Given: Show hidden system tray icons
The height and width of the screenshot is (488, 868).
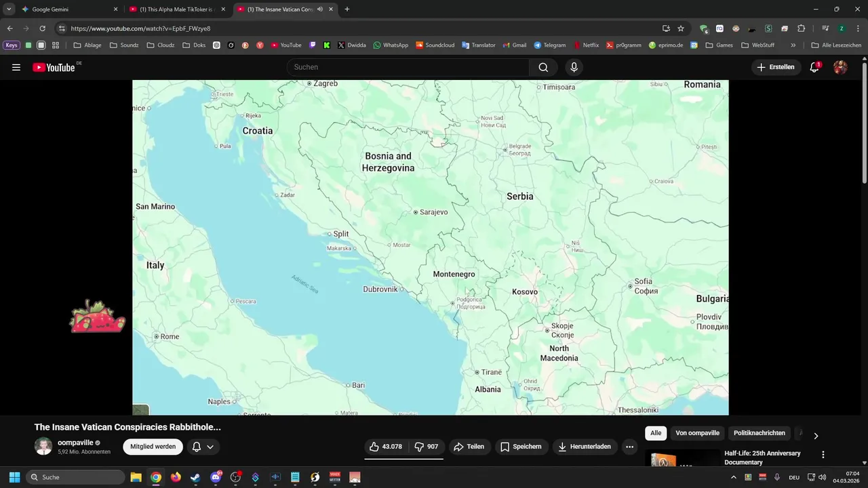Looking at the screenshot, I should point(733,477).
